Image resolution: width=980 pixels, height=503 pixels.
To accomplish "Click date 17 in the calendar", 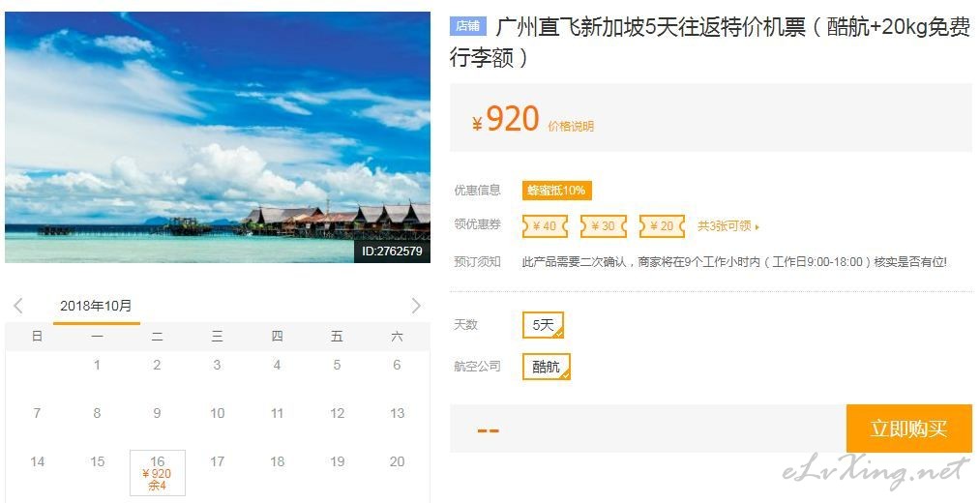I will (x=217, y=461).
